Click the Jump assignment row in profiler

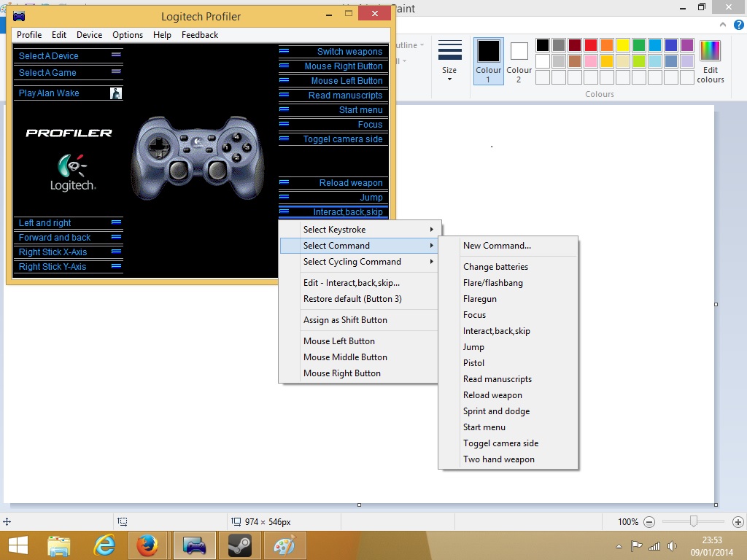click(x=333, y=197)
